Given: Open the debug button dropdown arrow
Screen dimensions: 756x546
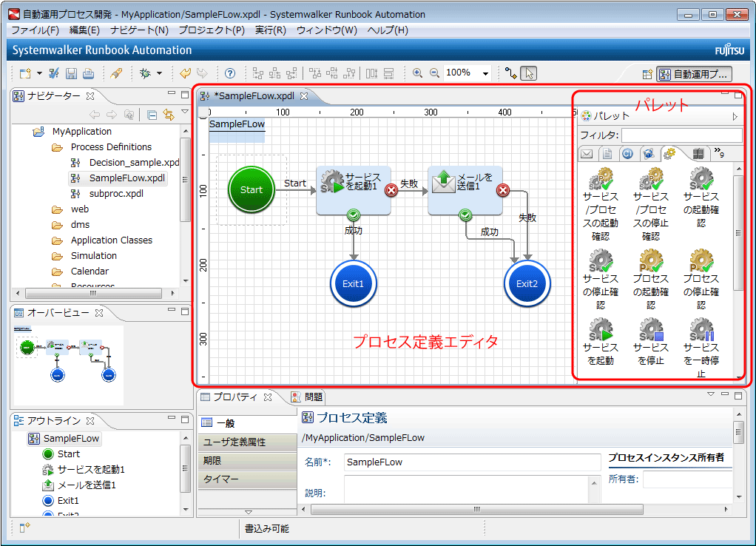Looking at the screenshot, I should tap(159, 73).
